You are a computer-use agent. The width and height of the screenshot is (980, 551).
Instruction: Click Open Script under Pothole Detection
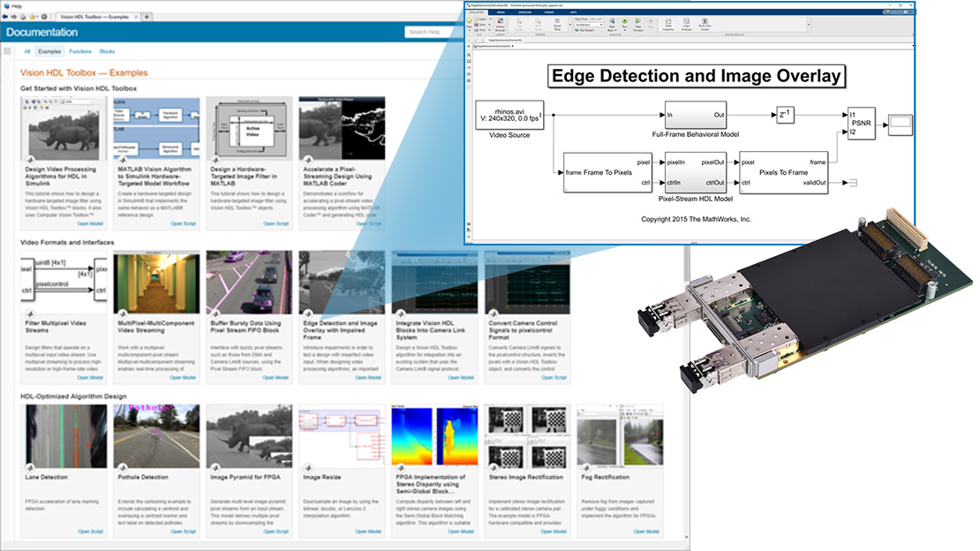183,532
